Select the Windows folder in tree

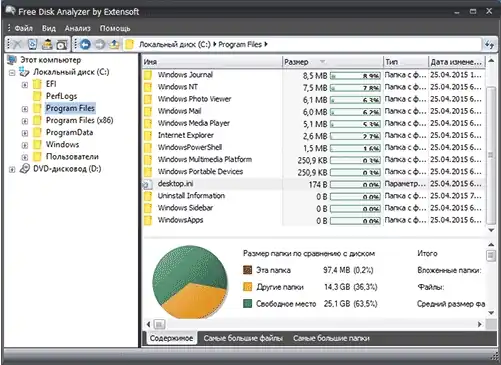(62, 144)
